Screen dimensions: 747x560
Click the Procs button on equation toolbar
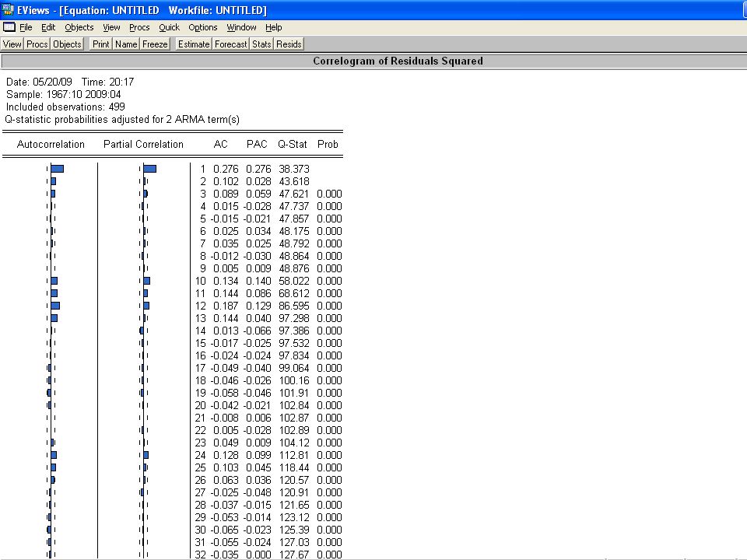click(x=37, y=44)
